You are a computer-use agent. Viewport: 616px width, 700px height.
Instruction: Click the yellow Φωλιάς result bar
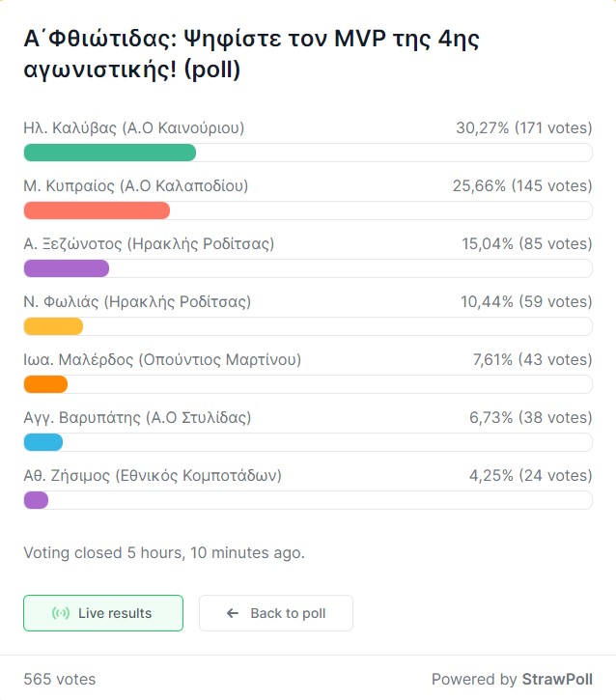click(x=53, y=326)
